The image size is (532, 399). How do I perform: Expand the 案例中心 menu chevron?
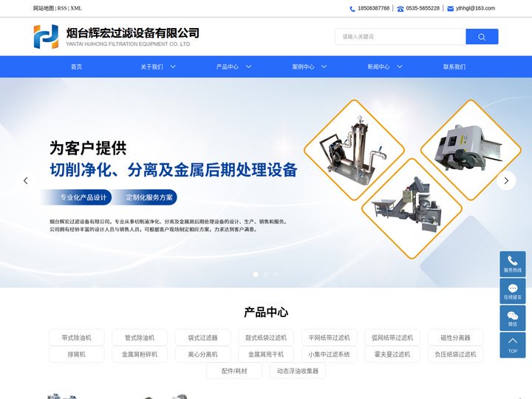pyautogui.click(x=324, y=66)
